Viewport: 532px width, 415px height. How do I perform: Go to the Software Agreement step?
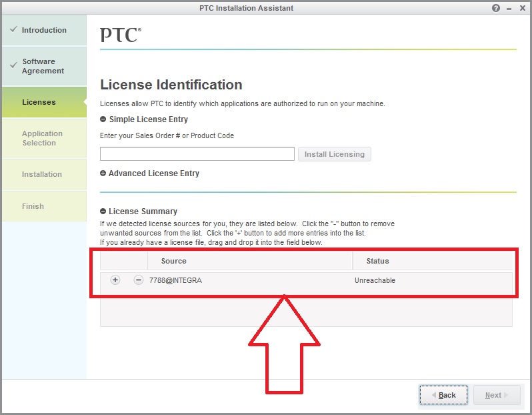coord(44,66)
